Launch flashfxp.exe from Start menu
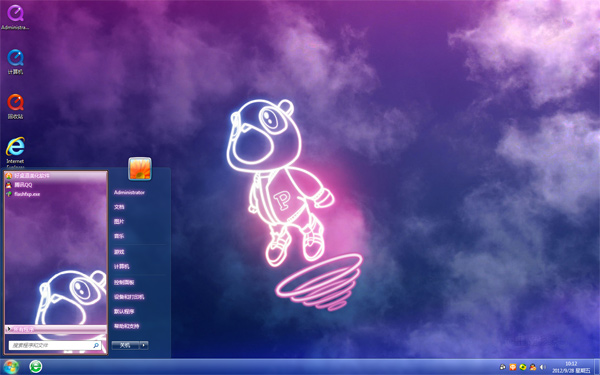Screen dimensions: 600x375 point(55,194)
